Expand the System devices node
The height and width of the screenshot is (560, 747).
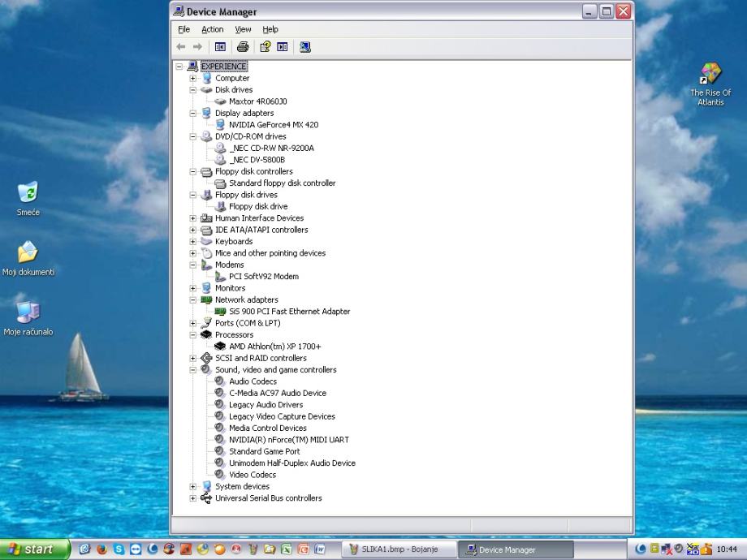click(x=193, y=487)
